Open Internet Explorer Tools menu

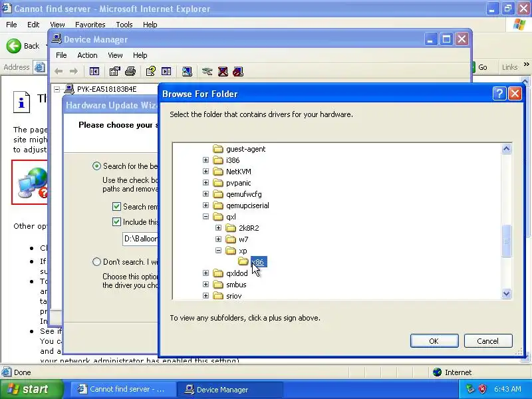click(124, 25)
